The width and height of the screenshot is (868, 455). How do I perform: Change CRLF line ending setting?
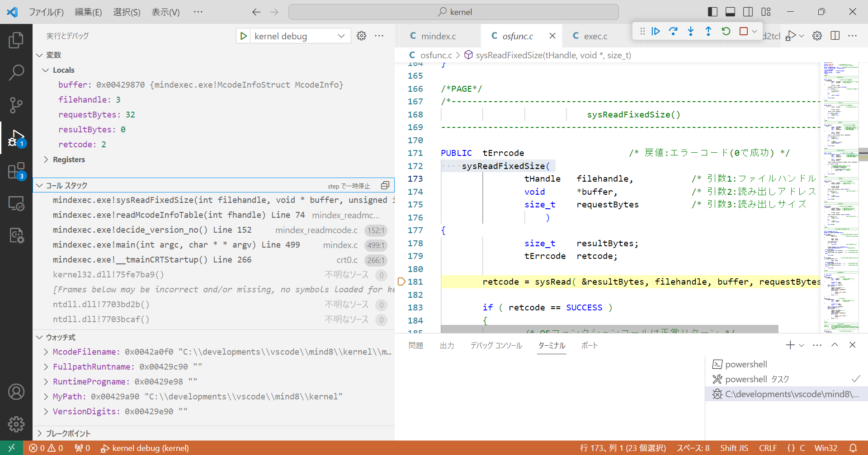click(768, 448)
